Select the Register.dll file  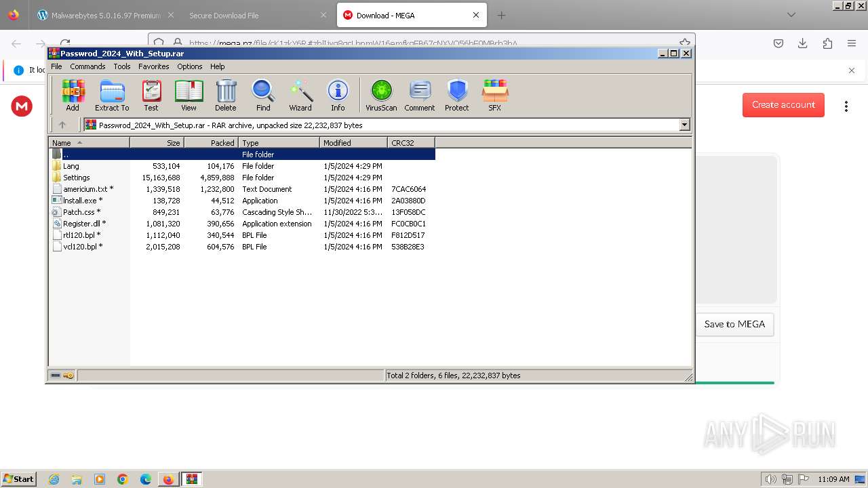[x=242, y=224]
